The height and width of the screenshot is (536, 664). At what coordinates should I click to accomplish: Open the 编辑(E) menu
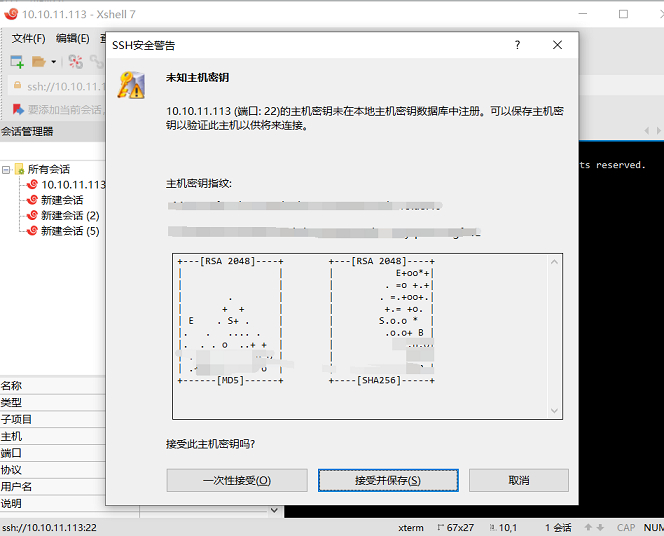[72, 39]
